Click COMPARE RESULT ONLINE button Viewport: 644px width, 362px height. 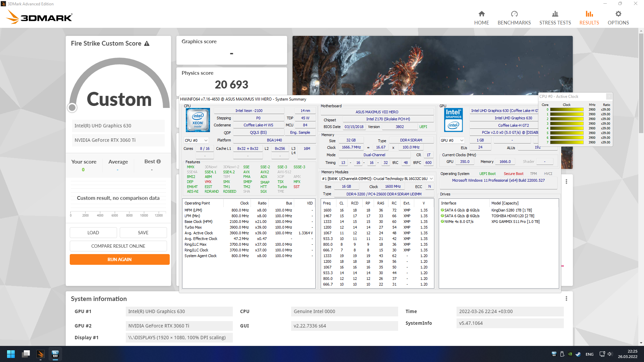pyautogui.click(x=118, y=246)
